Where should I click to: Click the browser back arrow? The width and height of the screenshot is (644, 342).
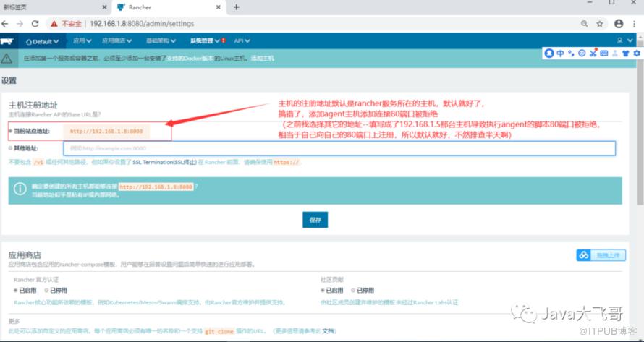5,24
